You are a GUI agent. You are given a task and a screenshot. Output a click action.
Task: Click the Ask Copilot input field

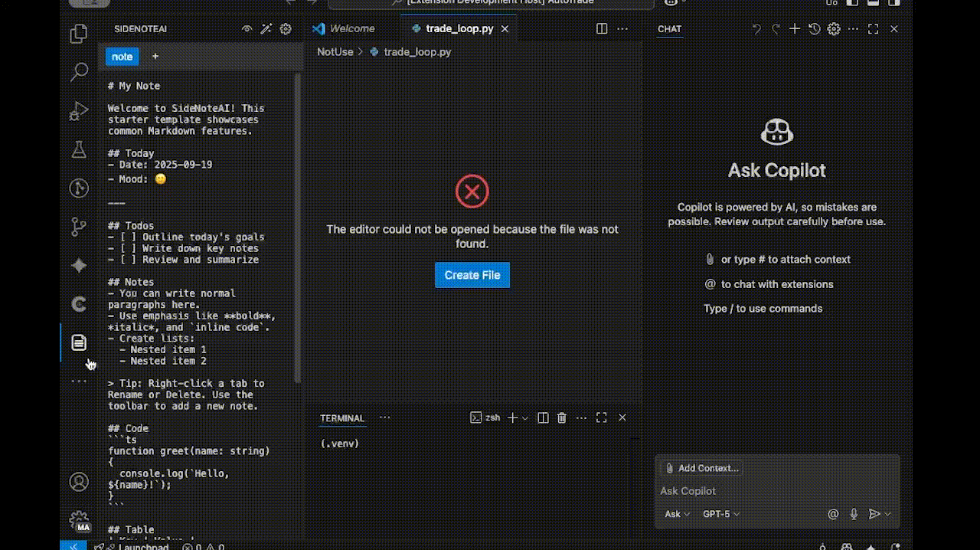click(x=777, y=491)
